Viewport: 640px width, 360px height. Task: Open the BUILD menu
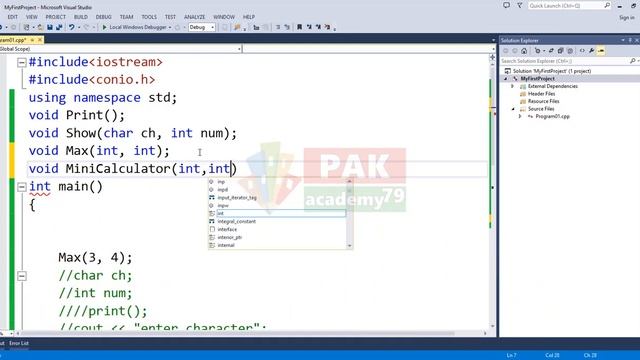pos(80,17)
